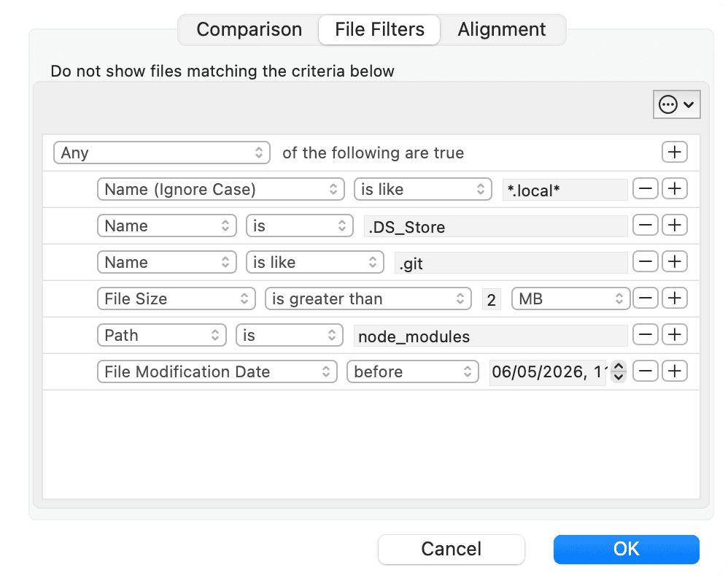Add a row after the modification date rule
This screenshot has width=728, height=578.
[674, 371]
